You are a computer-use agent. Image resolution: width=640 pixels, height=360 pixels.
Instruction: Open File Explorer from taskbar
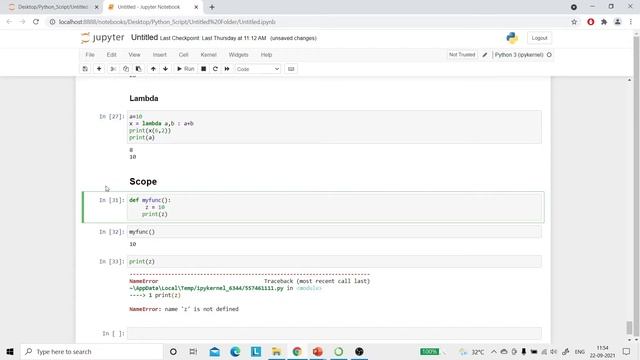tap(276, 351)
